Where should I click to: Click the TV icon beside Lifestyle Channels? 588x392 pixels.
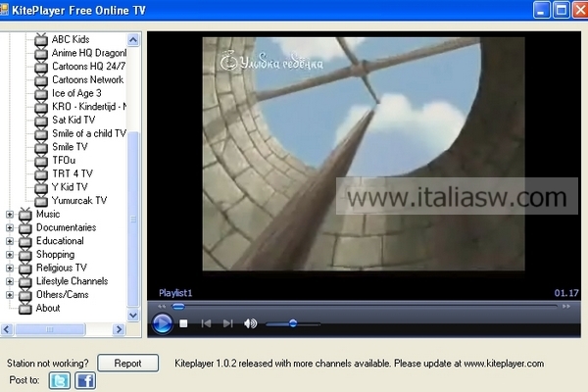25,281
